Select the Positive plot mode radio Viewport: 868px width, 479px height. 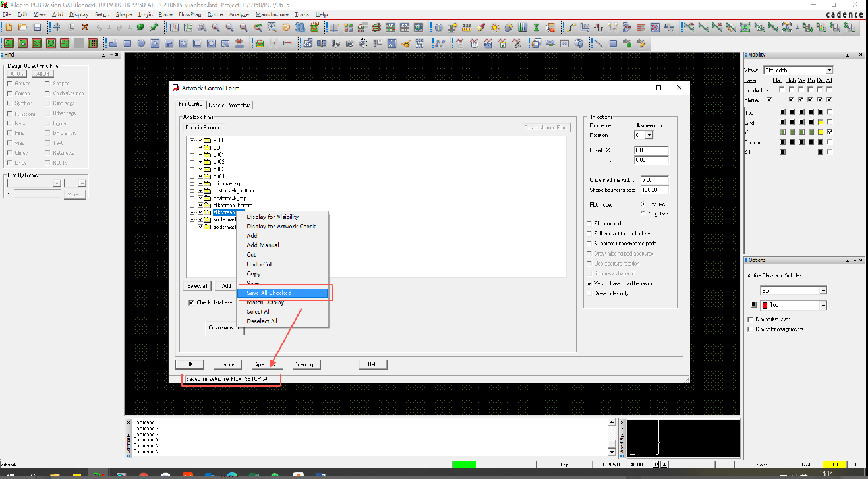(x=643, y=204)
